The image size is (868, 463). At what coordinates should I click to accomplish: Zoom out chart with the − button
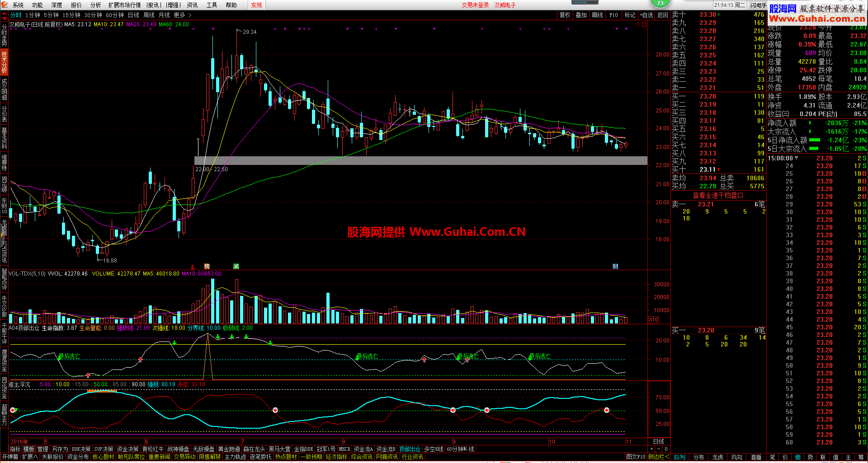click(659, 449)
